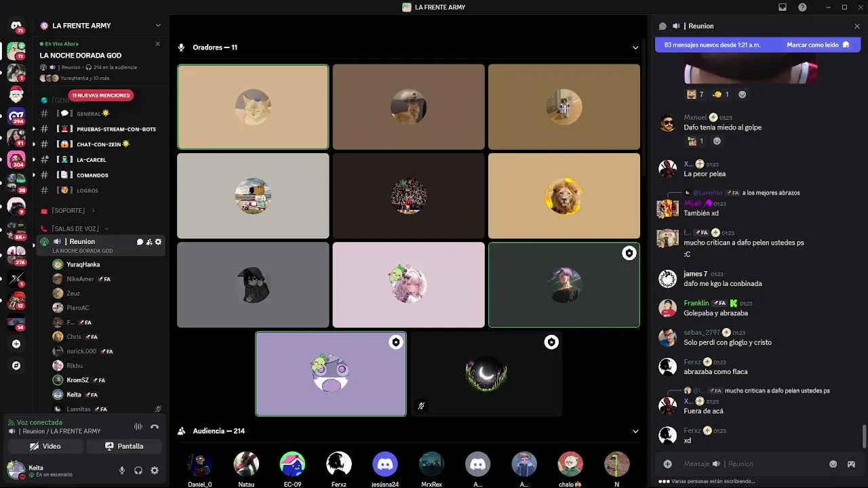Click Keita user panel avatar
This screenshot has height=488, width=868.
click(x=15, y=470)
